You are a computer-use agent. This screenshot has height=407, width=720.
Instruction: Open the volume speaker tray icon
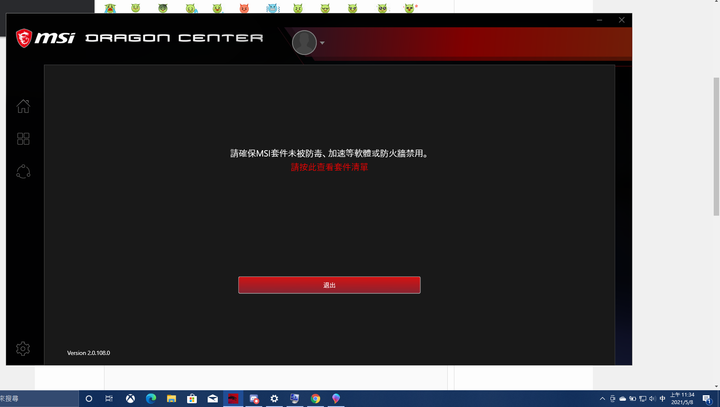click(652, 398)
